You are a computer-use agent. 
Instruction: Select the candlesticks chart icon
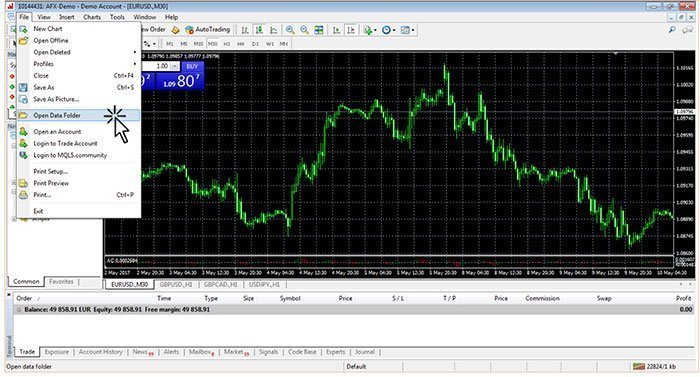259,30
